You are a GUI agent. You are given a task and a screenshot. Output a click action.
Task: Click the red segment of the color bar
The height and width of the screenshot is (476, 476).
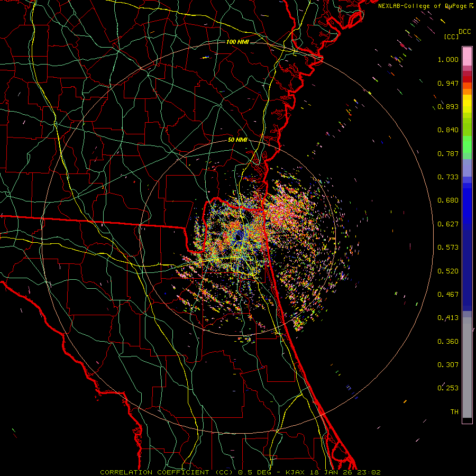point(467,79)
